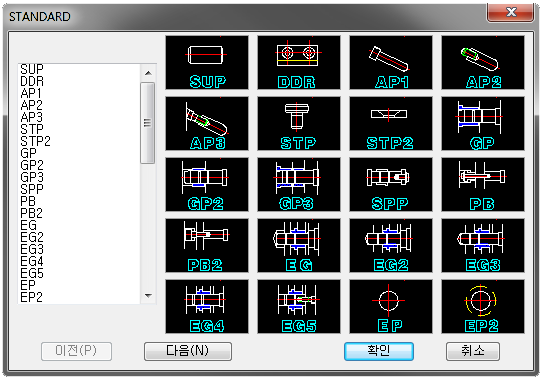
Task: Select the STP stopper icon
Action: tap(299, 123)
